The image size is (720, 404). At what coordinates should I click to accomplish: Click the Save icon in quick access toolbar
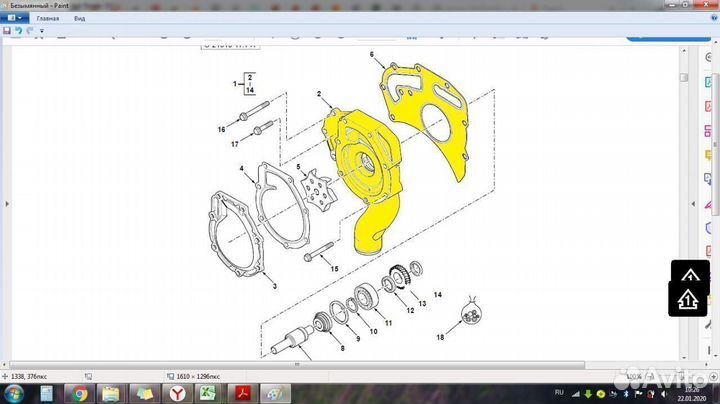coord(7,31)
